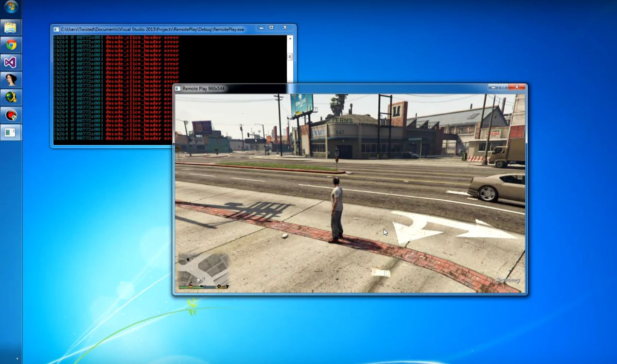This screenshot has height=364, width=617.
Task: Open the globe with yellow letter taskbar app
Action: pyautogui.click(x=11, y=97)
